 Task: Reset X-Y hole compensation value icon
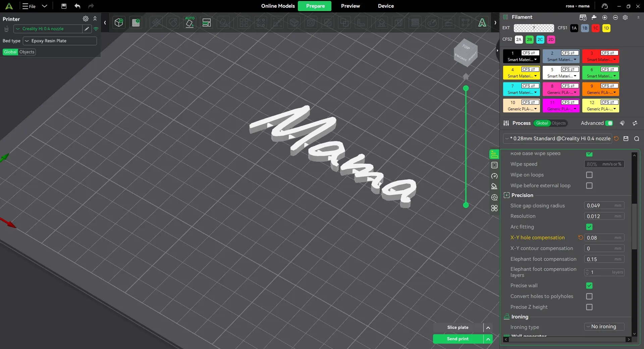pyautogui.click(x=581, y=238)
